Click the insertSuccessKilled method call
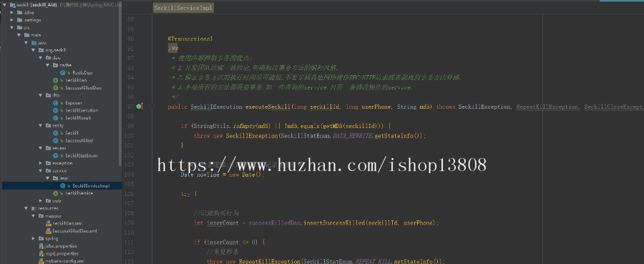The height and width of the screenshot is (264, 644). 334,223
